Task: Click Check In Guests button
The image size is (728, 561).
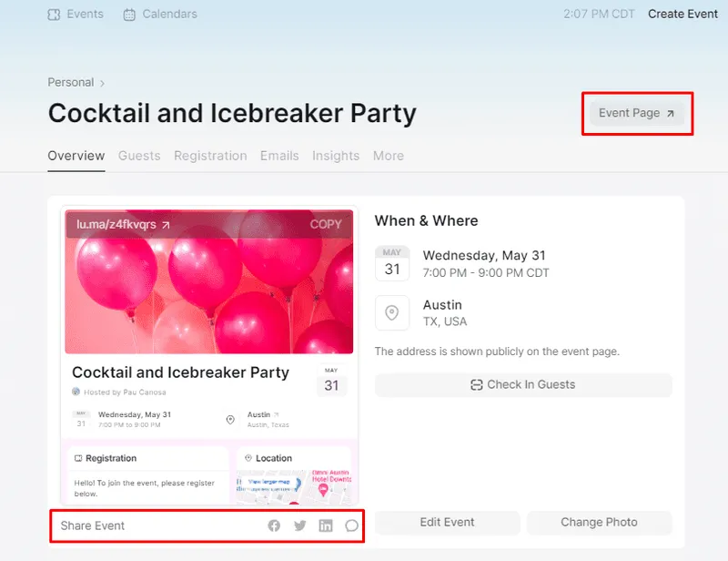Action: click(x=523, y=385)
